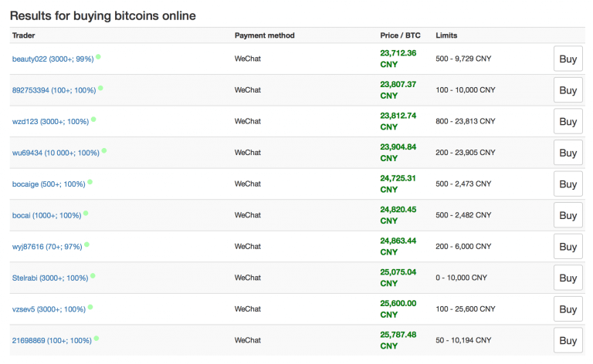Click Buy for 21698869 offer

pyautogui.click(x=568, y=341)
